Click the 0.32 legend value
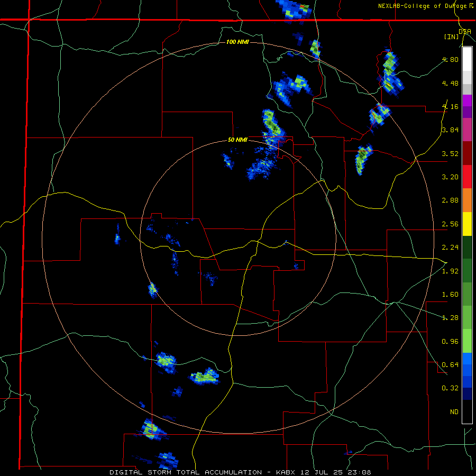The image size is (476, 476). 451,388
